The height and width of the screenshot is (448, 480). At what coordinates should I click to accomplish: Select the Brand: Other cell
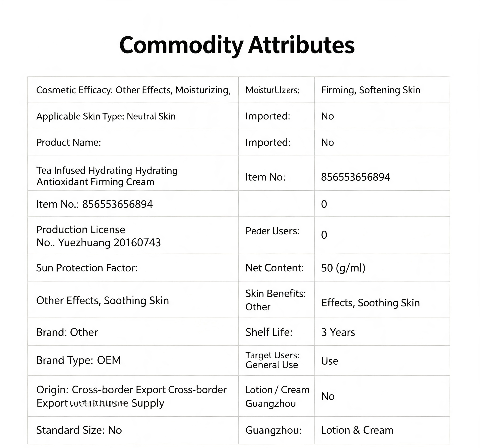point(133,332)
